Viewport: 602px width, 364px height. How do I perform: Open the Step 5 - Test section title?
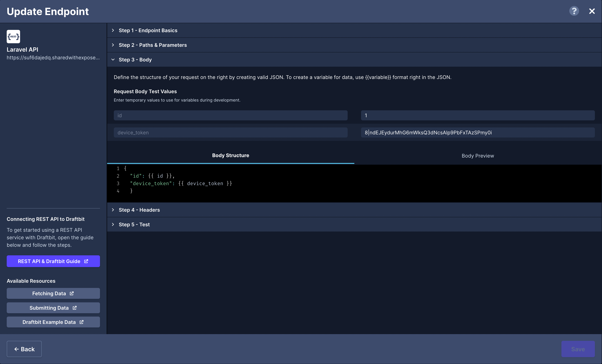point(134,224)
